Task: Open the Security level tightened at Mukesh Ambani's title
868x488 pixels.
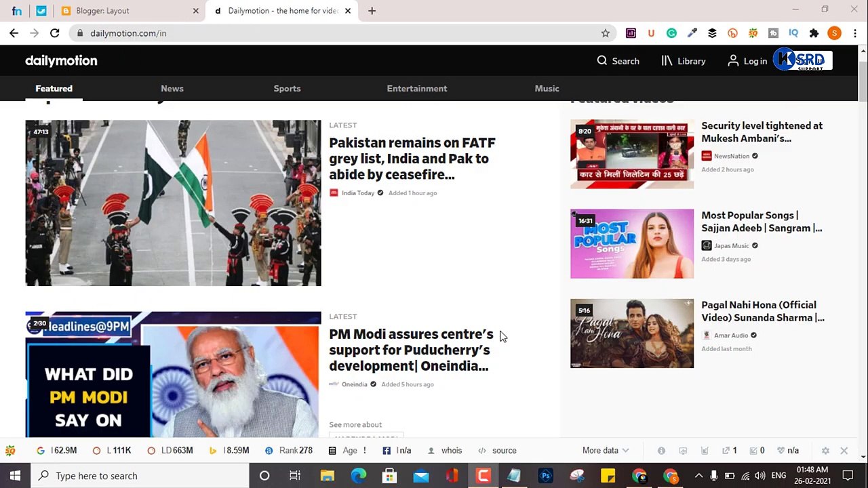Action: click(762, 132)
